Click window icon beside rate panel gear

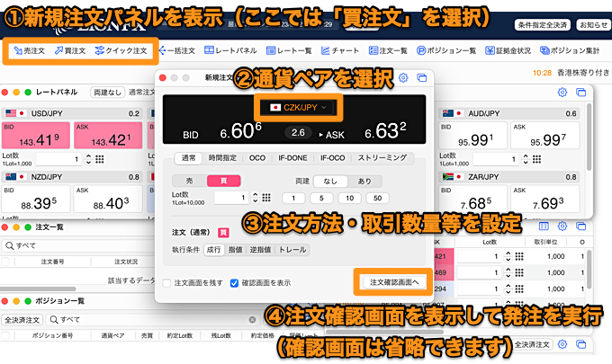(580, 93)
